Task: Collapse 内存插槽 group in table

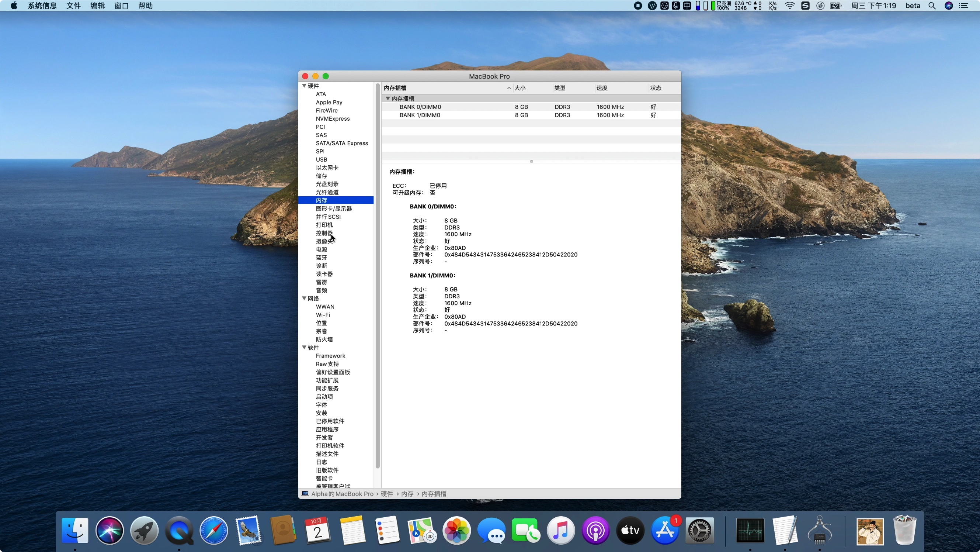Action: [388, 98]
